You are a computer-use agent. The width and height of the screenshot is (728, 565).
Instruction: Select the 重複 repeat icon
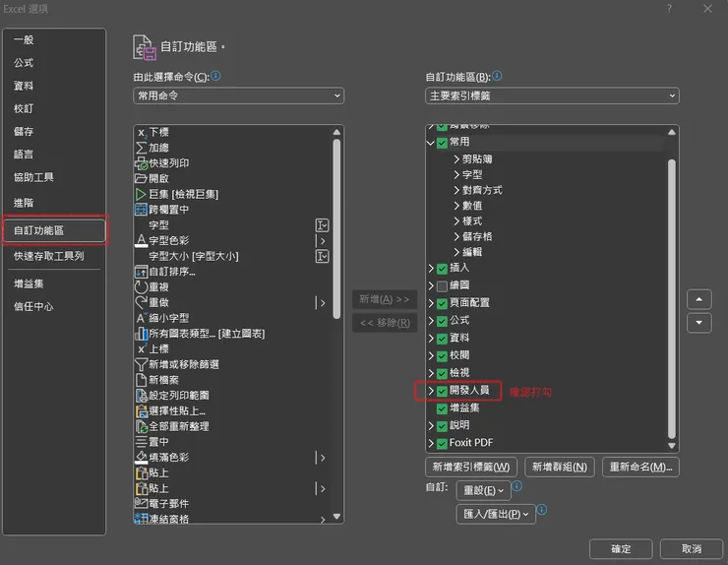141,287
